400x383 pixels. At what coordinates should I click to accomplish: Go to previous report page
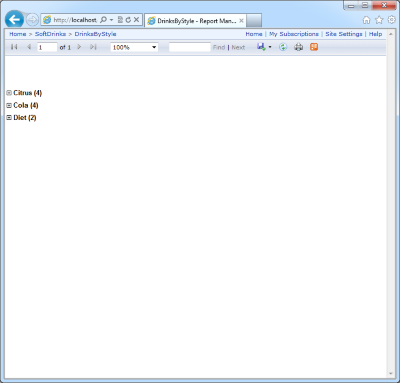pos(29,47)
